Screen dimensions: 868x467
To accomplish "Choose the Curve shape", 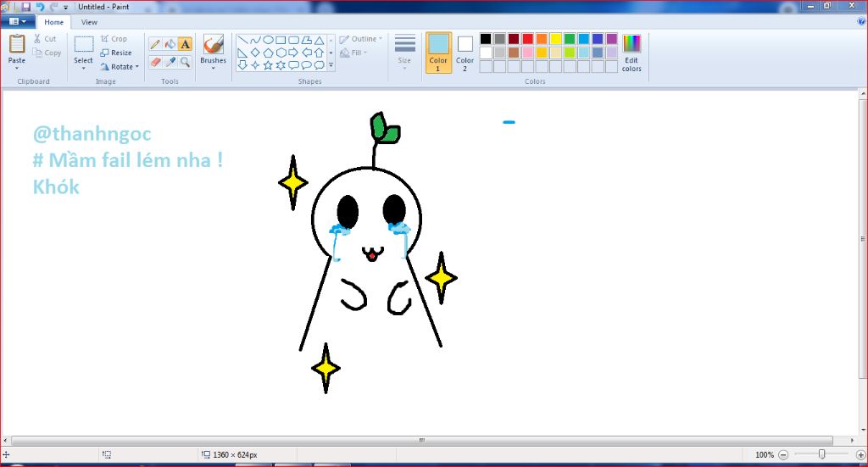I will tap(255, 40).
